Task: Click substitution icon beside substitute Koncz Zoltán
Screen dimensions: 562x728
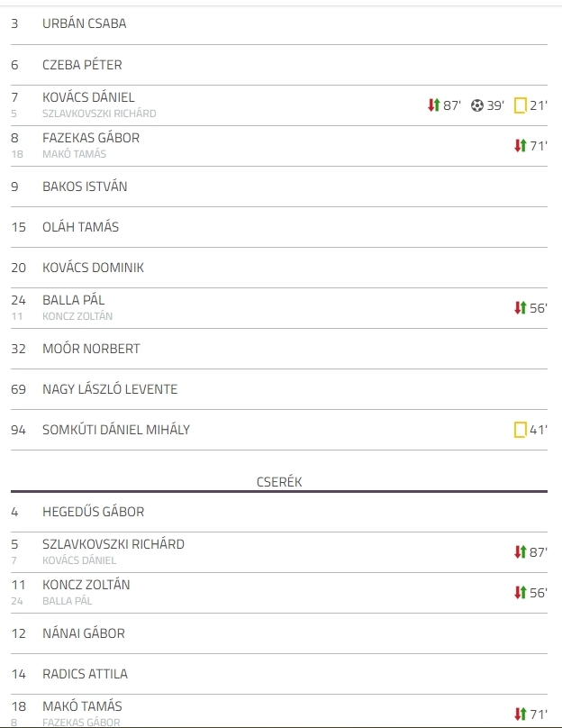Action: pyautogui.click(x=521, y=593)
